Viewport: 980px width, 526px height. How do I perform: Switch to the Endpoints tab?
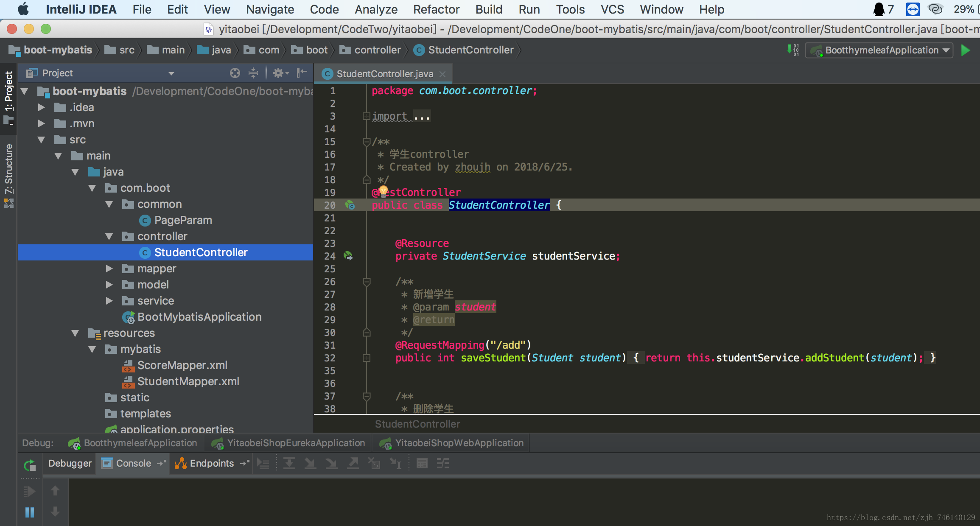point(212,463)
